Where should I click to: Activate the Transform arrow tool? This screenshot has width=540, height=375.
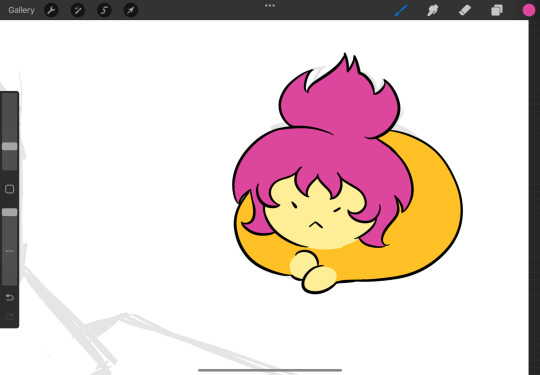[131, 10]
